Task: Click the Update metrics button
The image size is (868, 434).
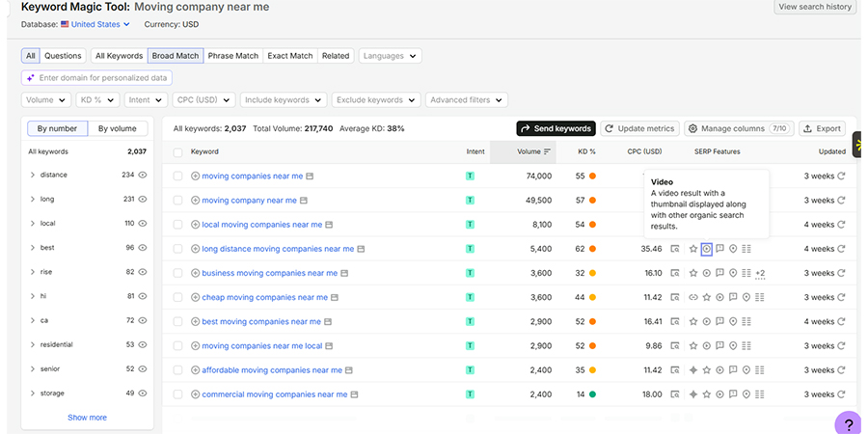Action: 640,128
